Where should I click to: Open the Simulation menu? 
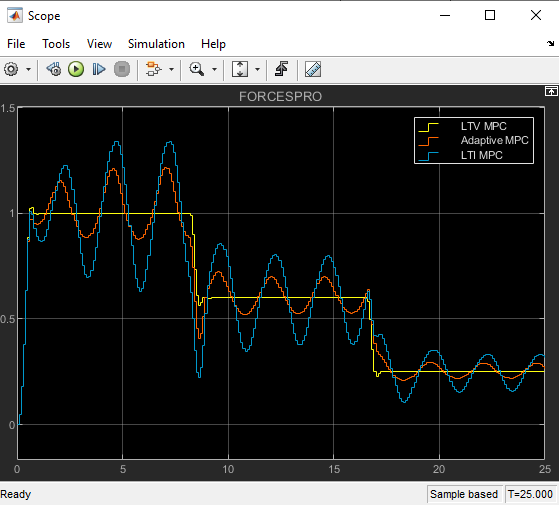point(156,44)
